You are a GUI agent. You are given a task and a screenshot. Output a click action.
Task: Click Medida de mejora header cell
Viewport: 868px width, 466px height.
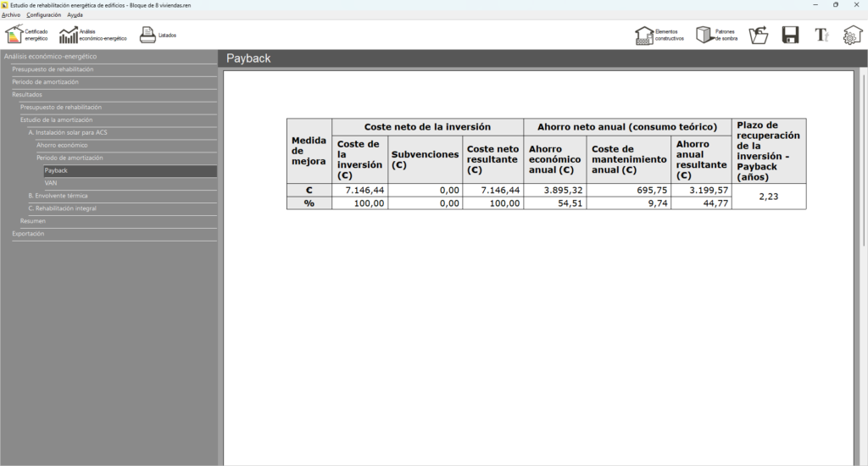(309, 151)
